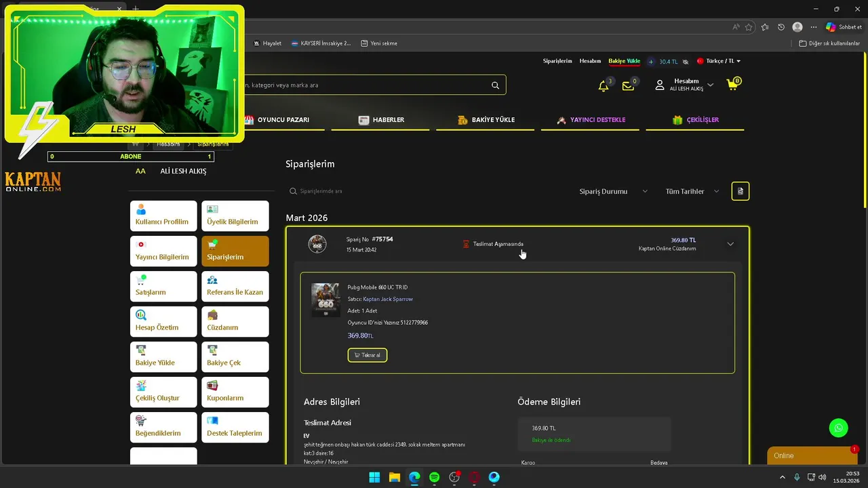Screen dimensions: 868x488
Task: Open the Yeni sekme bookmark
Action: tap(379, 43)
